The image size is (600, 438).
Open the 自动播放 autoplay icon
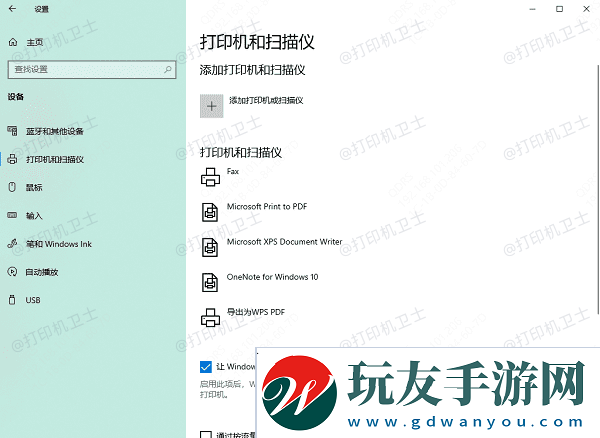[x=12, y=272]
